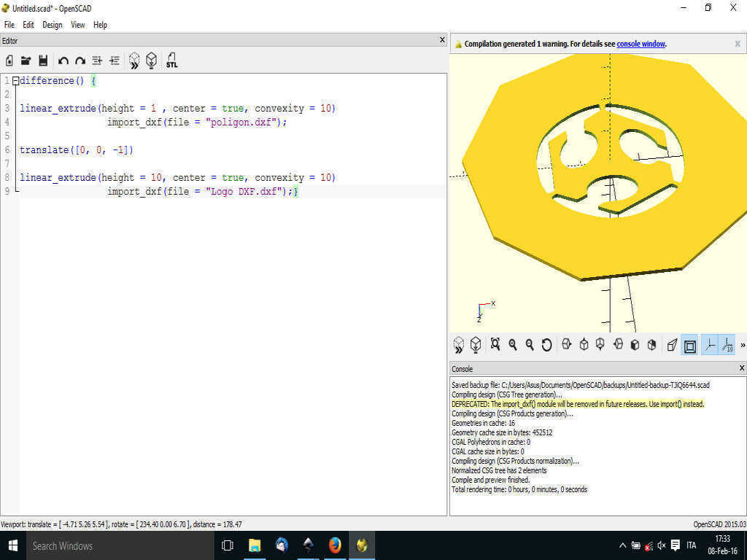Viewport: 747px width, 560px height.
Task: Open Task View on the taskbar
Action: pyautogui.click(x=228, y=545)
